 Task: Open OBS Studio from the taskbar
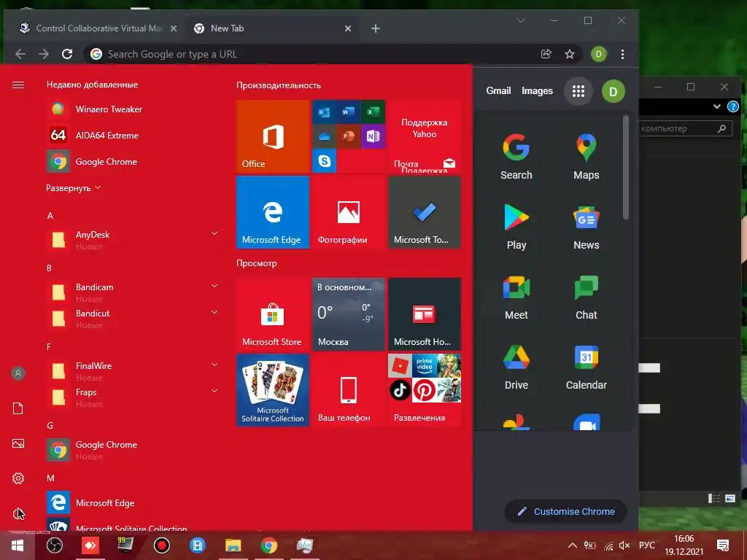tap(54, 545)
